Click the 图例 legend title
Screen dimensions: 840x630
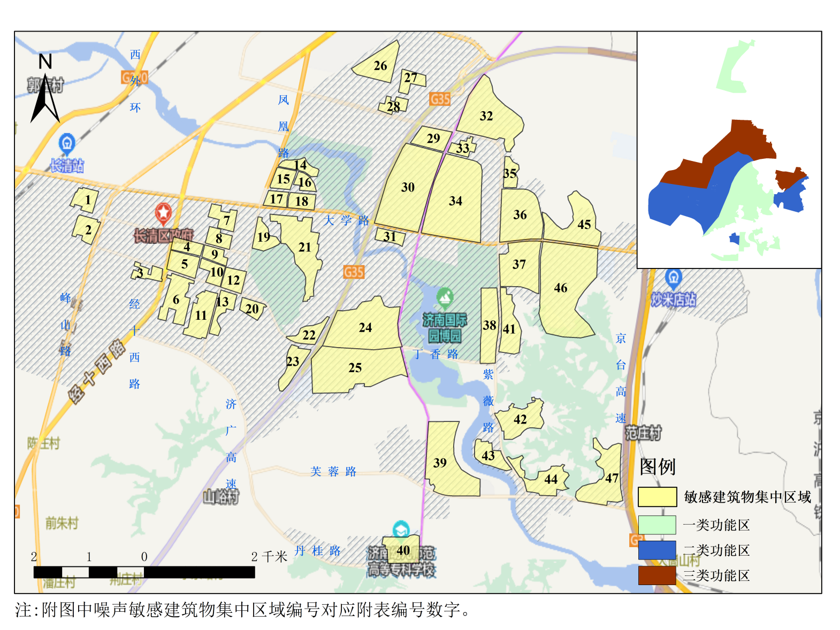pyautogui.click(x=658, y=466)
